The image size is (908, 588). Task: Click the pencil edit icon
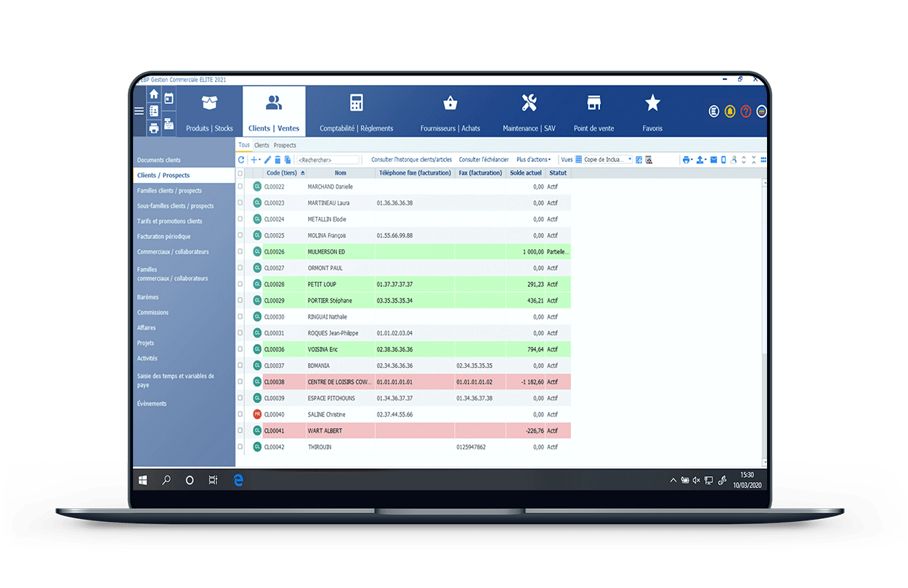point(267,160)
